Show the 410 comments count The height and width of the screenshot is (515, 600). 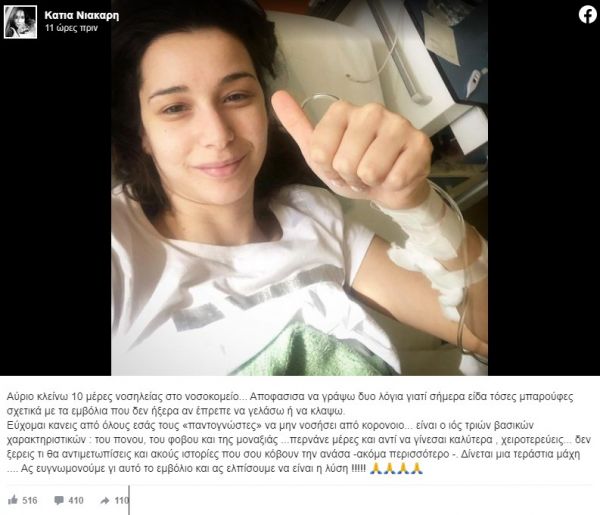(x=76, y=500)
